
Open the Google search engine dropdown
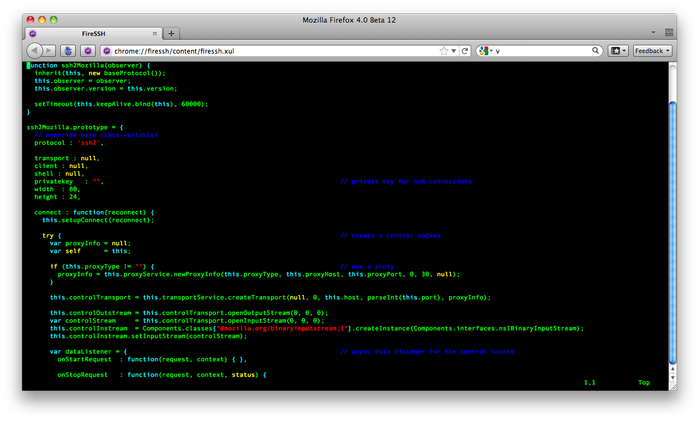pos(485,51)
